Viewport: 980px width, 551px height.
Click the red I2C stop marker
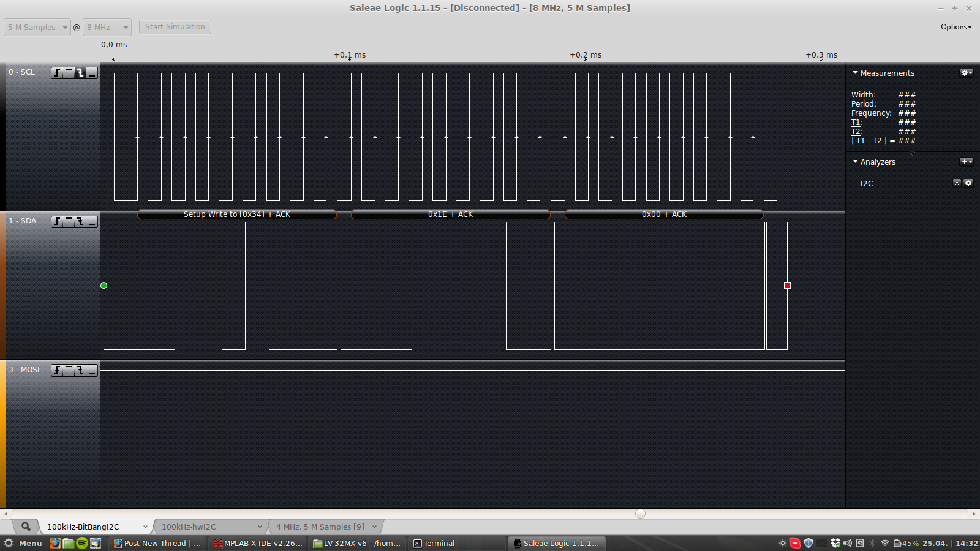coord(788,286)
